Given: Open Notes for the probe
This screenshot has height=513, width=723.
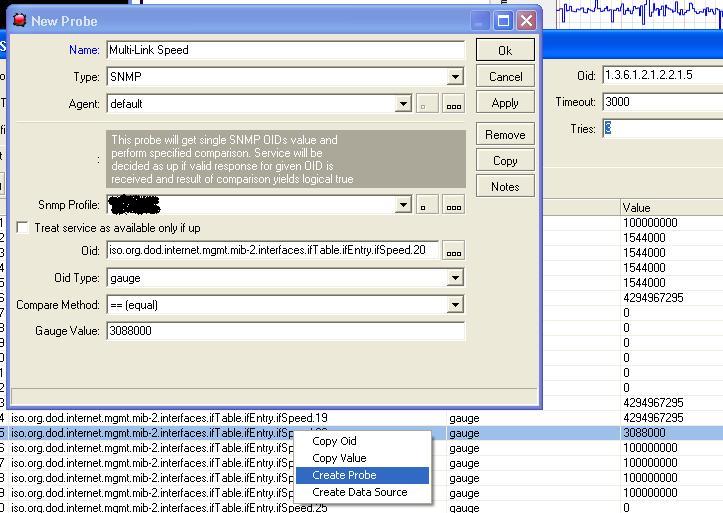Looking at the screenshot, I should (x=505, y=186).
